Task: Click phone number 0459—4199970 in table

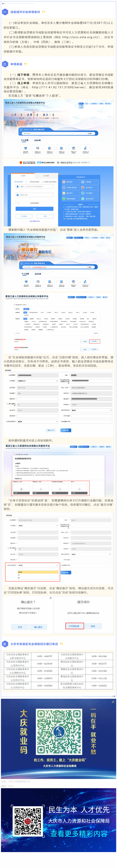Action: [45, 678]
